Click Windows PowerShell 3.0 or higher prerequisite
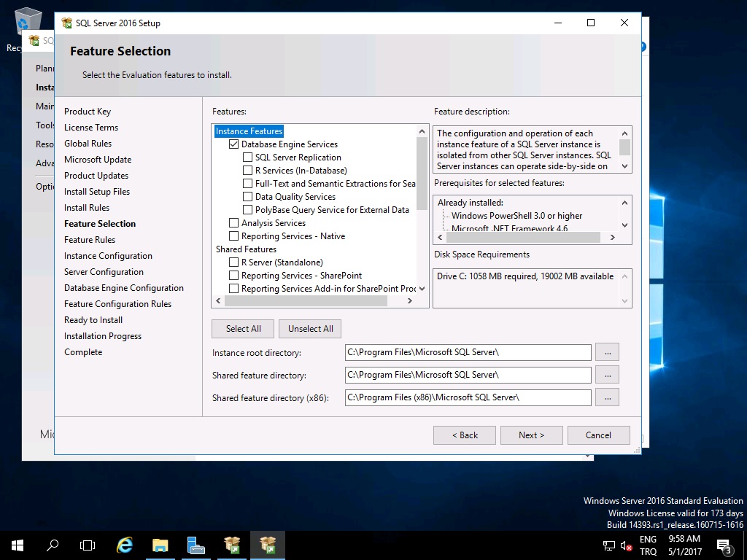The width and height of the screenshot is (747, 560). pos(517,216)
